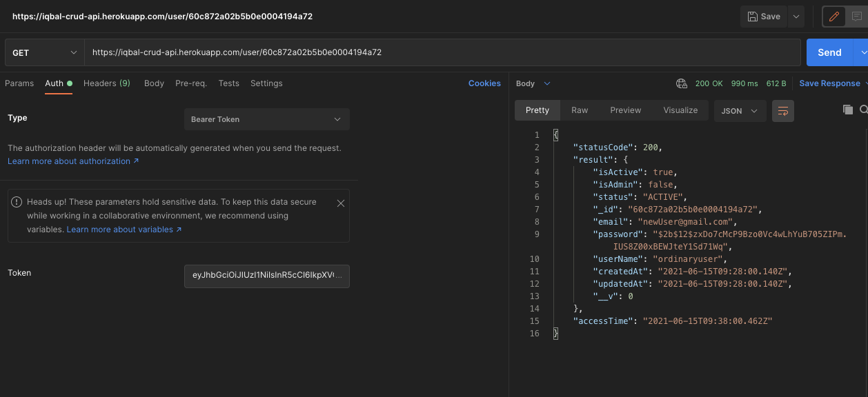Screen dimensions: 868x397
Task: Open the GET method dropdown
Action: (x=45, y=52)
